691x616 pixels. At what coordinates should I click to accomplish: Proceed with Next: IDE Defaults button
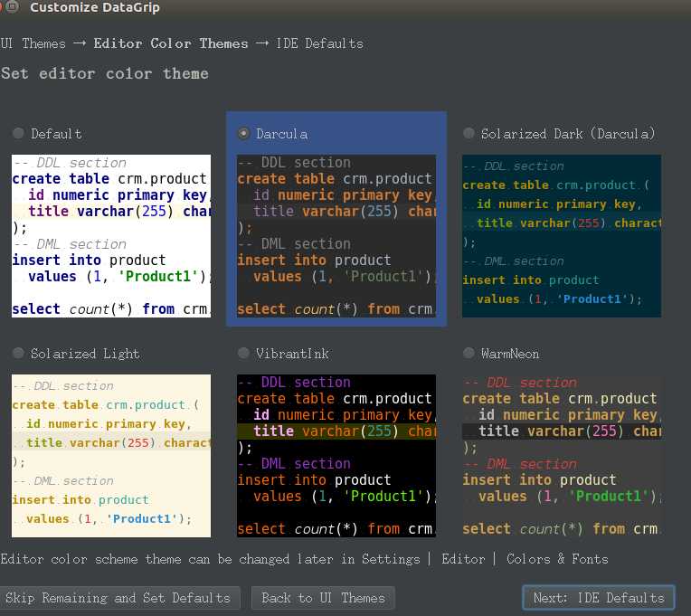click(599, 598)
